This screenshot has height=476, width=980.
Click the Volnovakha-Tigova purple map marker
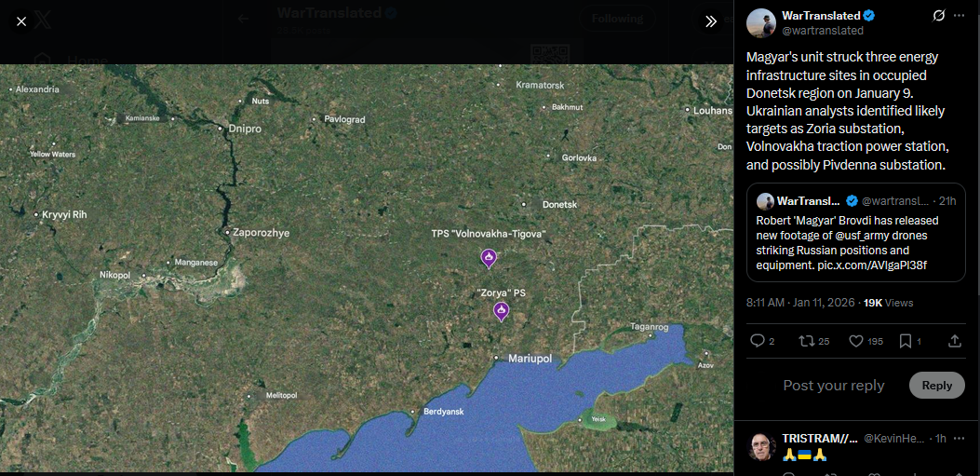pyautogui.click(x=489, y=257)
